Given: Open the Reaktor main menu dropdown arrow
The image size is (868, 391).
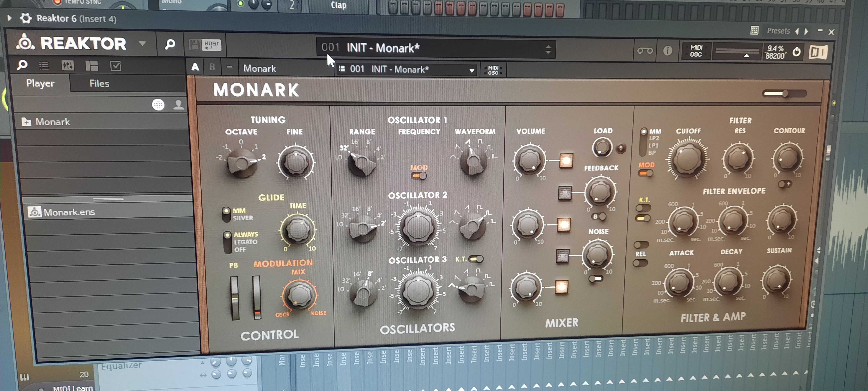Looking at the screenshot, I should tap(142, 43).
